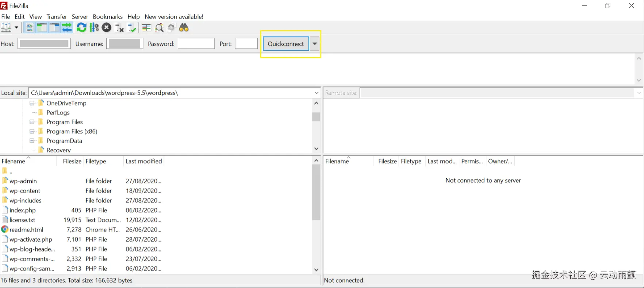Select the index.php file

(23, 210)
